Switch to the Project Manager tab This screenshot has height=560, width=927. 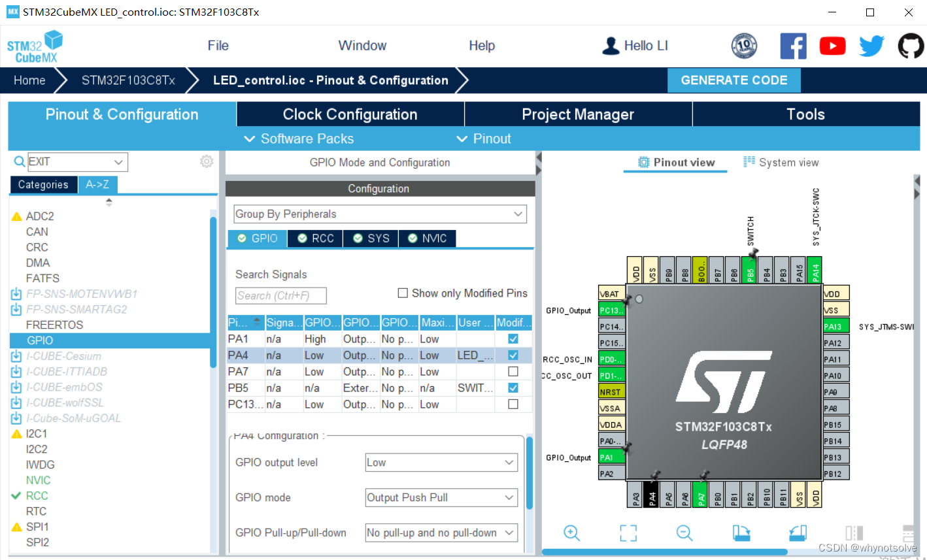click(578, 114)
